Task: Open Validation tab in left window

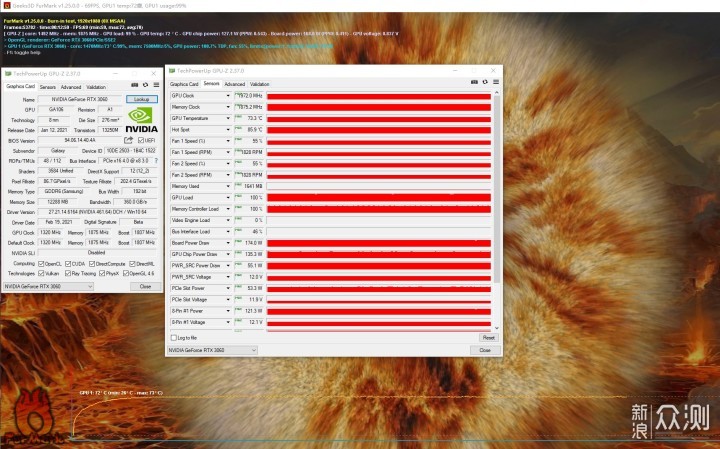Action: click(x=96, y=87)
